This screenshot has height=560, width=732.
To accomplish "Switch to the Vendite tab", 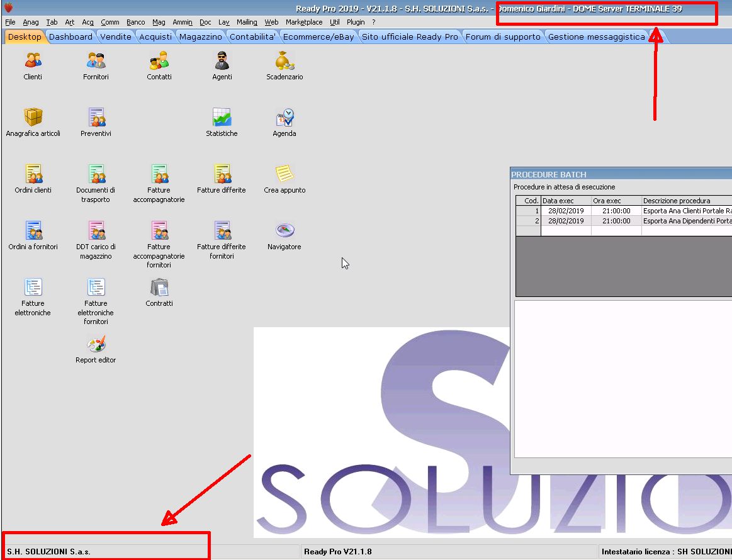I will 116,37.
